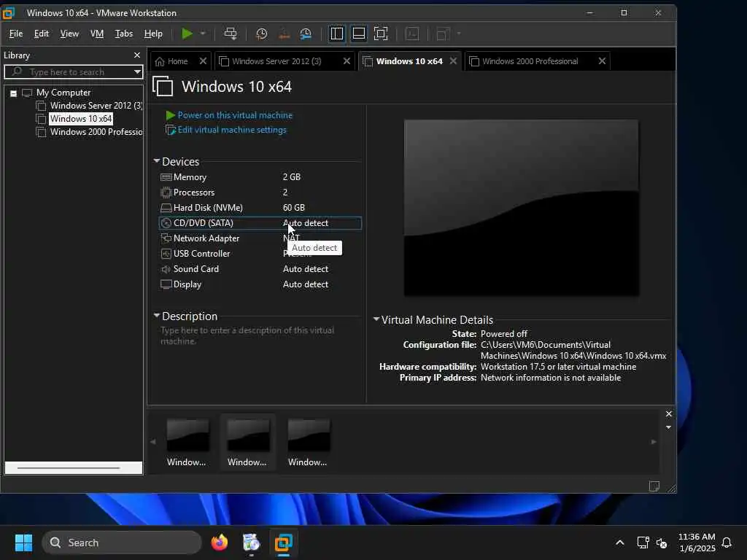Collapse the My Computer tree node
The image size is (747, 560).
[13, 93]
